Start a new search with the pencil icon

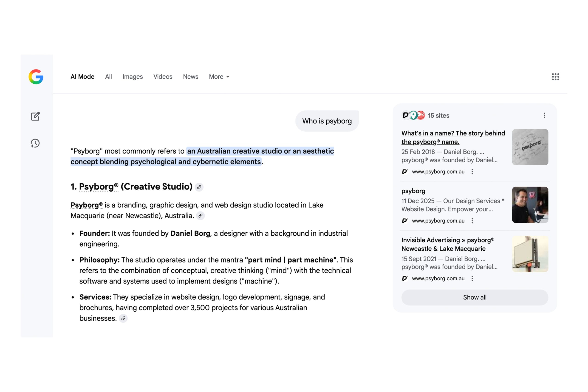[x=35, y=116]
